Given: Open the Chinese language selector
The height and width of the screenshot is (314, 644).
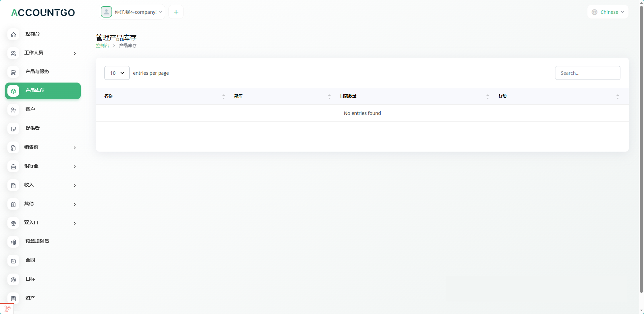Looking at the screenshot, I should (608, 12).
